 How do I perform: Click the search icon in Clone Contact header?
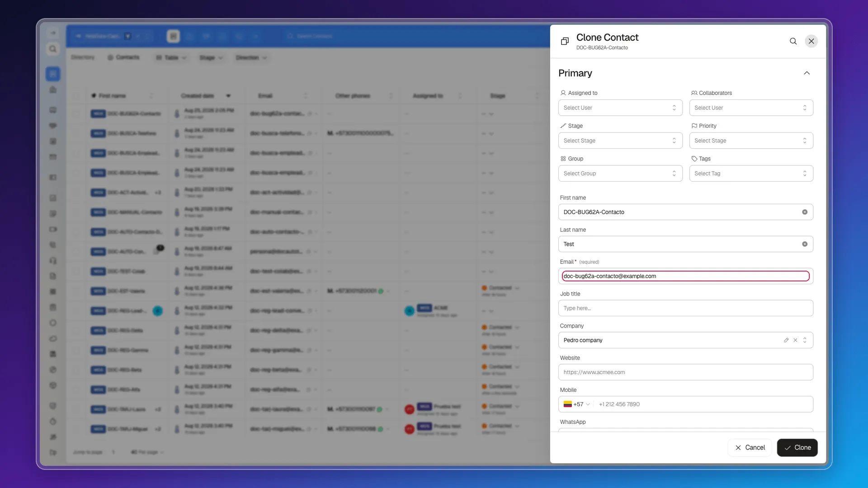(793, 41)
